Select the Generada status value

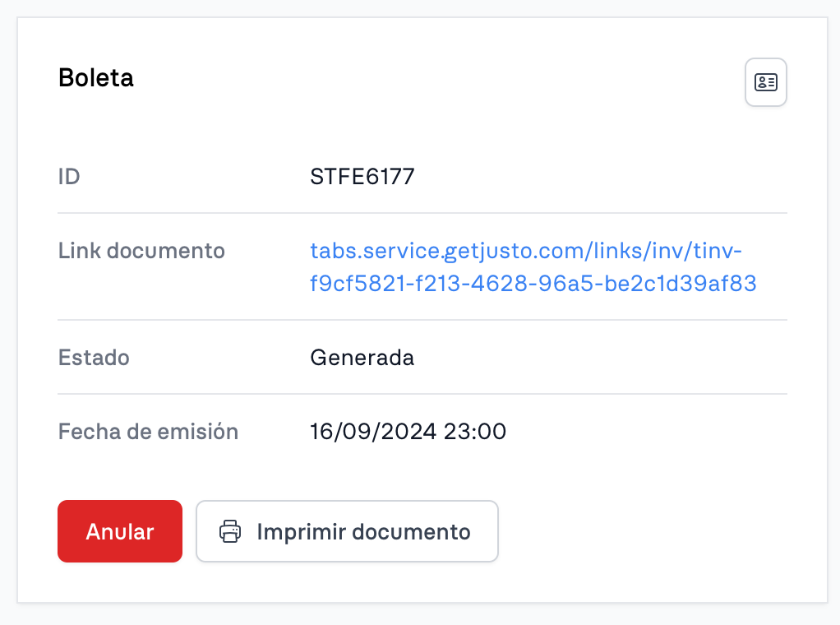pyautogui.click(x=362, y=358)
